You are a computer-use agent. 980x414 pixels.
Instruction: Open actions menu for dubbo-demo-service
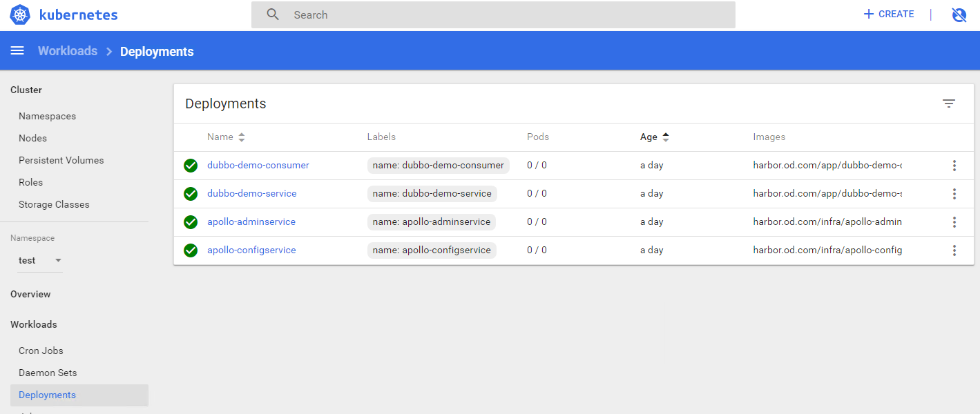(954, 194)
